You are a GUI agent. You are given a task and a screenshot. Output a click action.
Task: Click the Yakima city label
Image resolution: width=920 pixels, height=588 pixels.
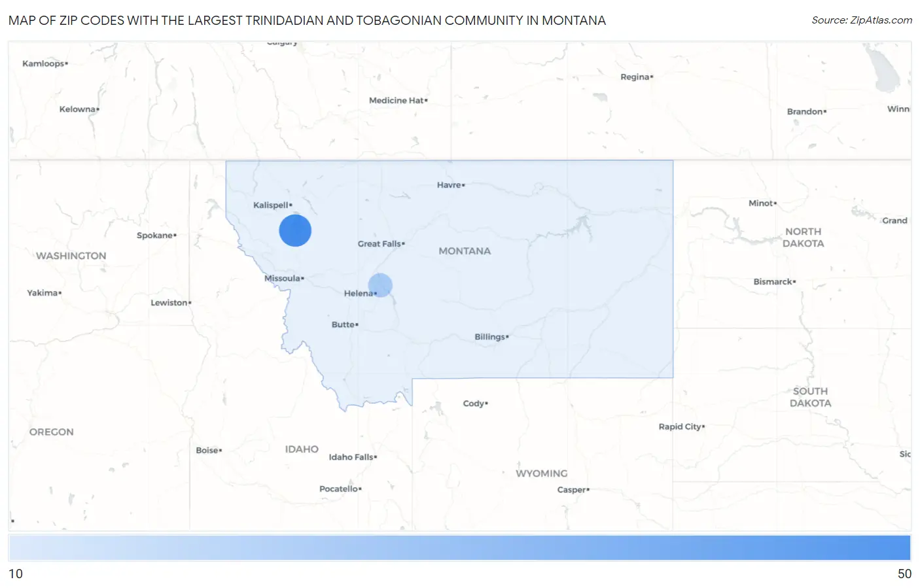point(44,293)
